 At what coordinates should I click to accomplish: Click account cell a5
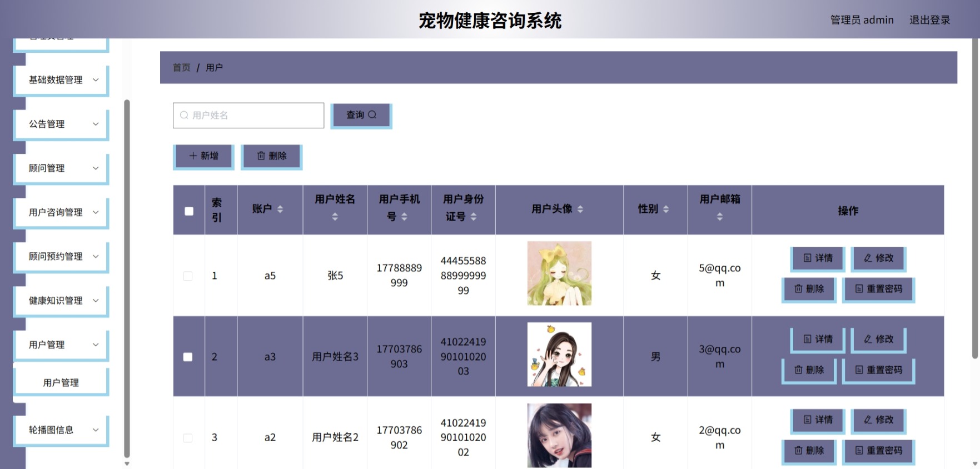point(270,276)
